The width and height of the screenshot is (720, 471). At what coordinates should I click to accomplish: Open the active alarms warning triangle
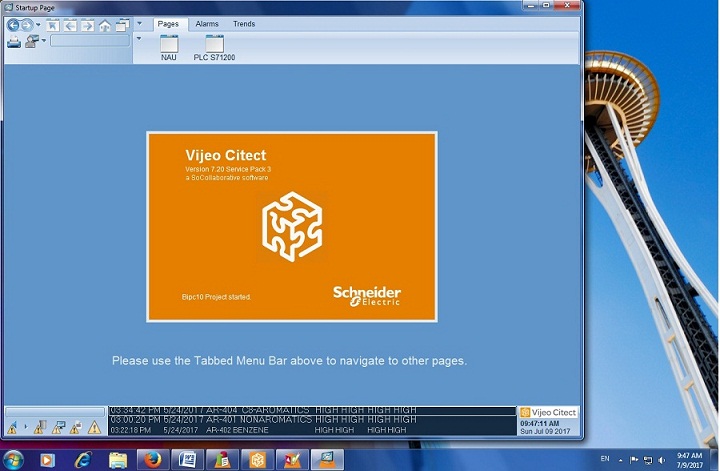[95, 428]
